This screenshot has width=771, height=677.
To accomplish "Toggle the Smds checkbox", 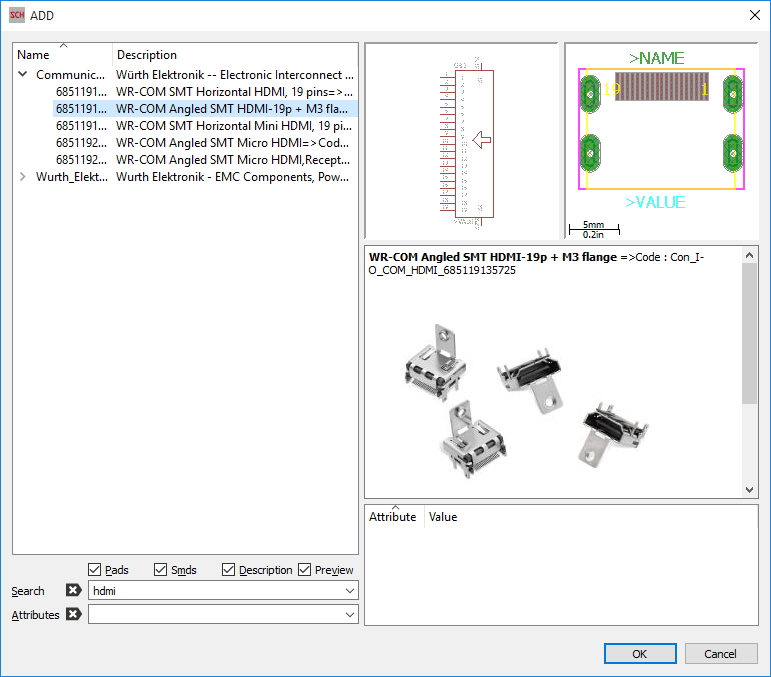I will [x=160, y=569].
